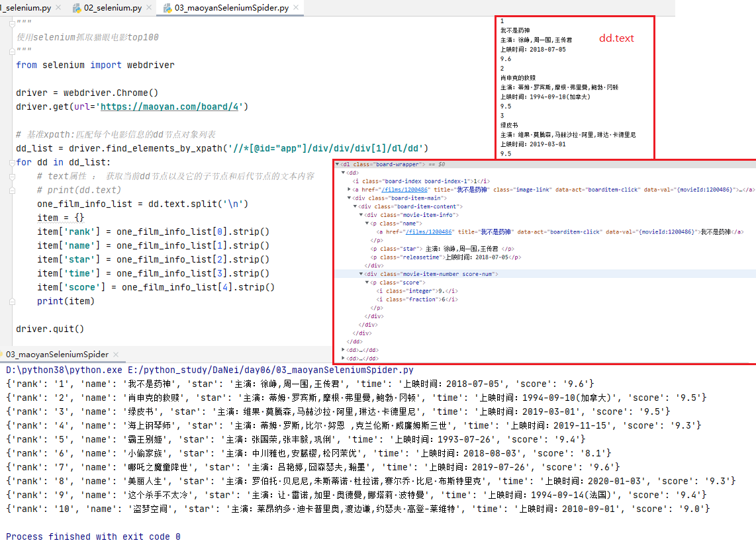This screenshot has height=555, width=756.
Task: Collapse the 'for dd in dd_list' block
Action: point(12,163)
